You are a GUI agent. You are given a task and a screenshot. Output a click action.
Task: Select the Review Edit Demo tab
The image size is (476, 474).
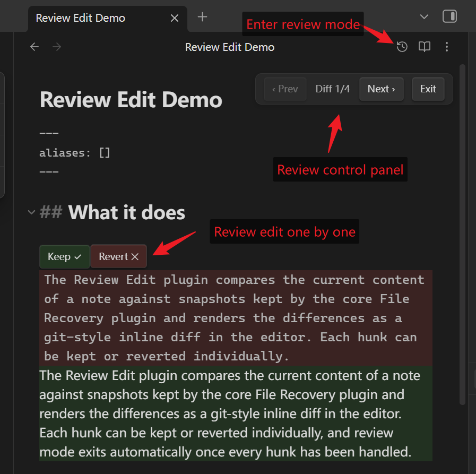tap(108, 19)
